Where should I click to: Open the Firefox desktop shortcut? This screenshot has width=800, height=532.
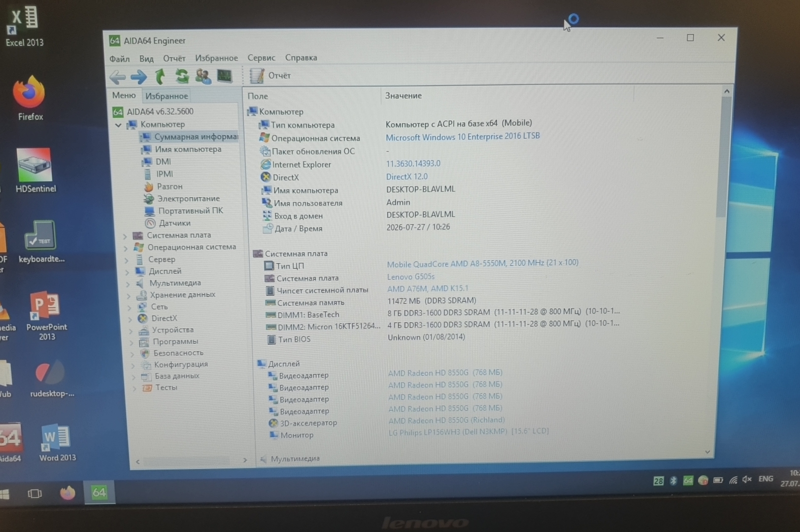coord(30,99)
